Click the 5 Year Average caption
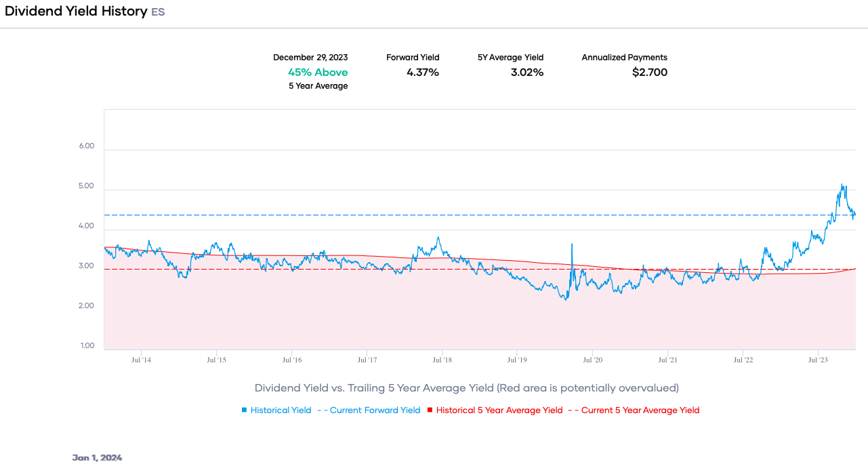The width and height of the screenshot is (868, 468). 318,86
